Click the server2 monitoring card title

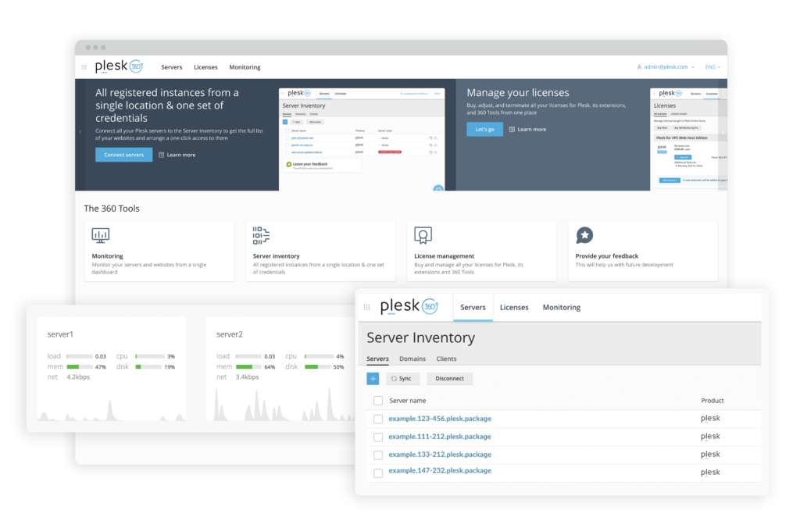[x=230, y=334]
